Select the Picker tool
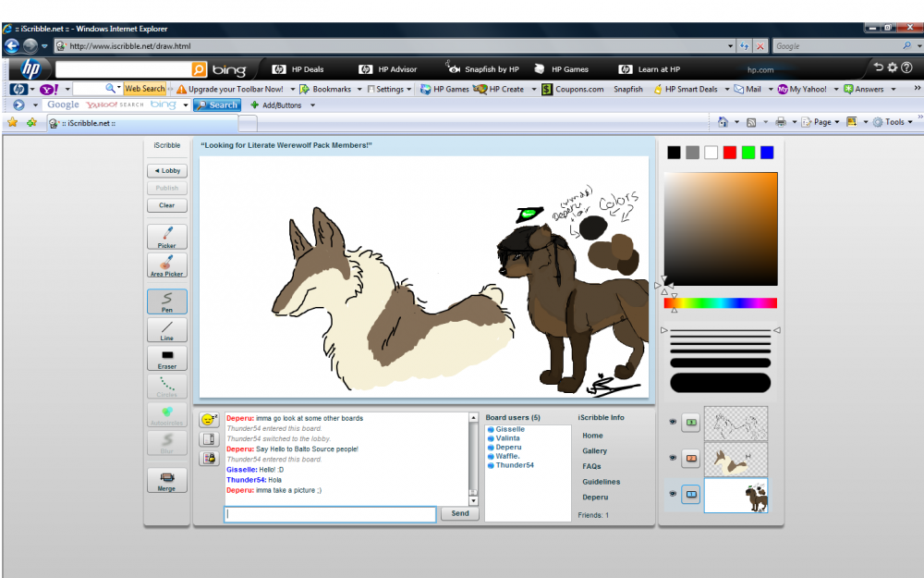924x578 pixels. 166,237
